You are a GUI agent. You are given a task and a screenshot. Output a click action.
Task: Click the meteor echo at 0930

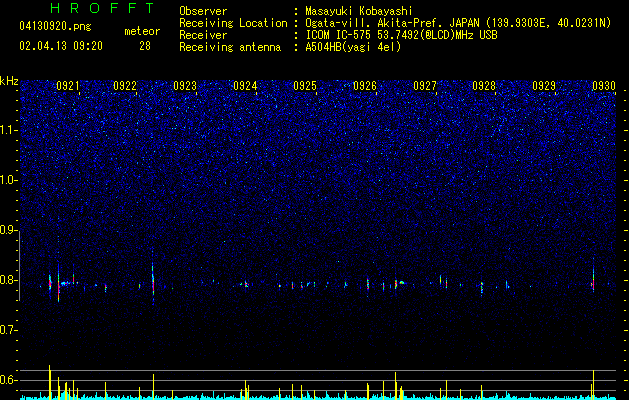(x=593, y=278)
